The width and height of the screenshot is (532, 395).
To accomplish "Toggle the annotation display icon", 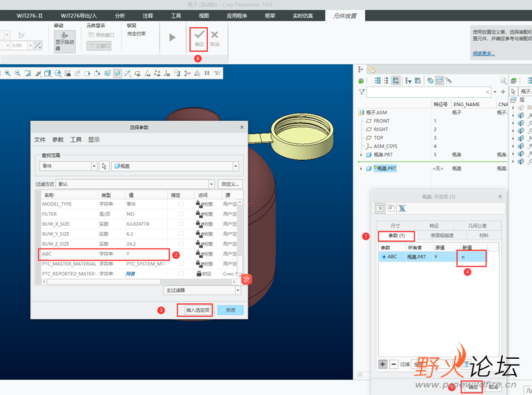I will [x=177, y=73].
